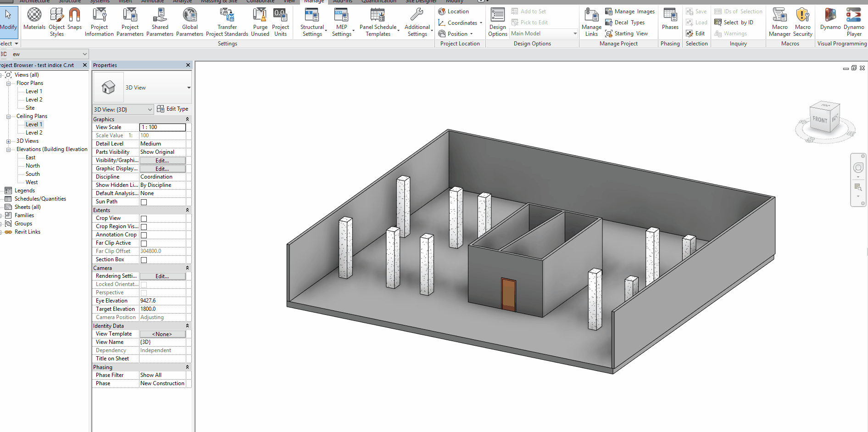Click the FRONT face of ViewCube

[820, 120]
